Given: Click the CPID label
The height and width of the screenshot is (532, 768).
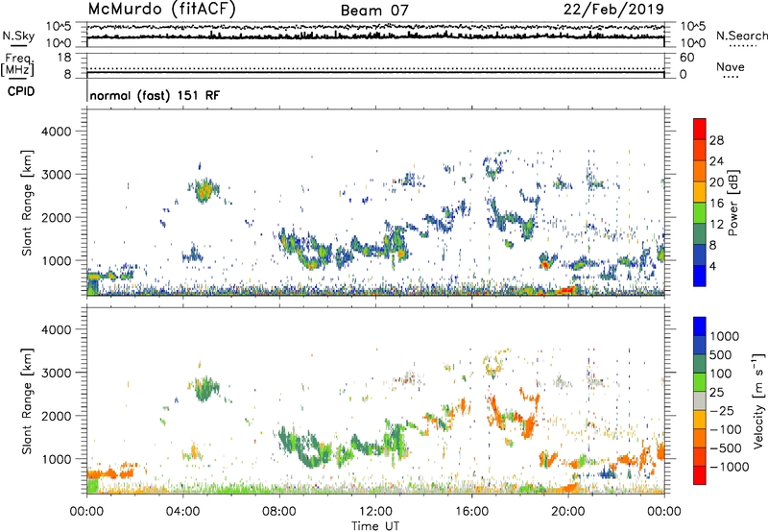Looking at the screenshot, I should pos(21,91).
